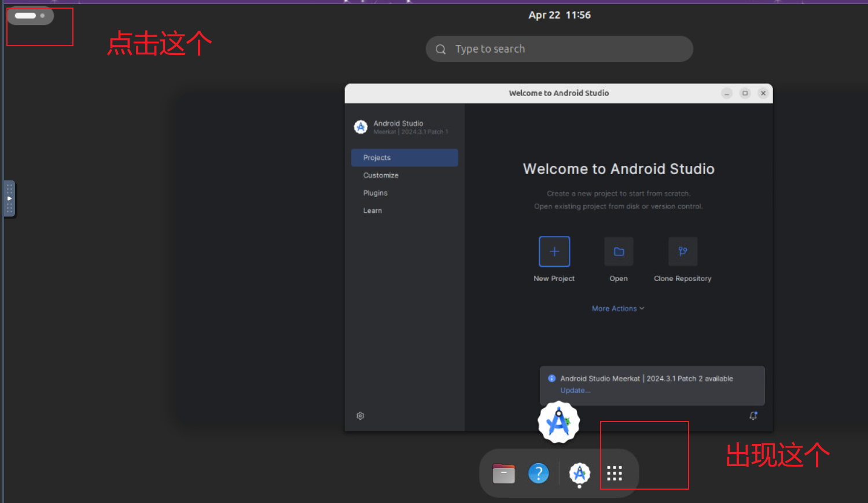
Task: Click the notifications bell icon
Action: click(753, 416)
